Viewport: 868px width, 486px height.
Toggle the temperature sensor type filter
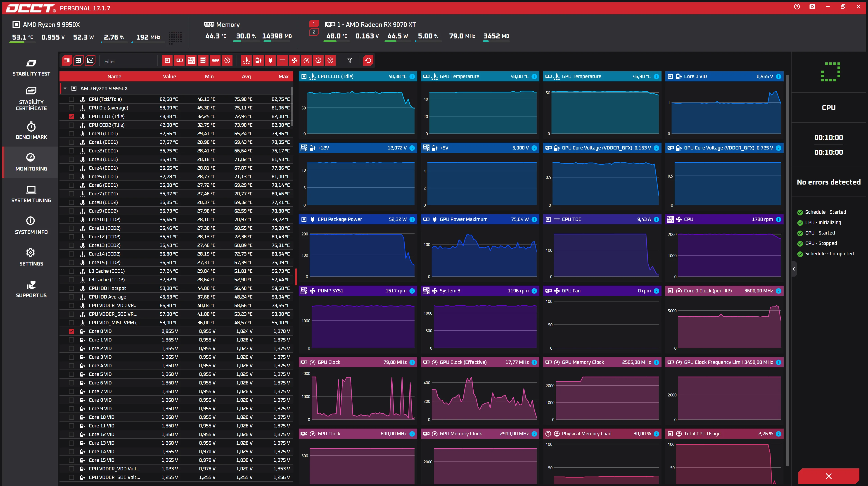[x=246, y=61]
